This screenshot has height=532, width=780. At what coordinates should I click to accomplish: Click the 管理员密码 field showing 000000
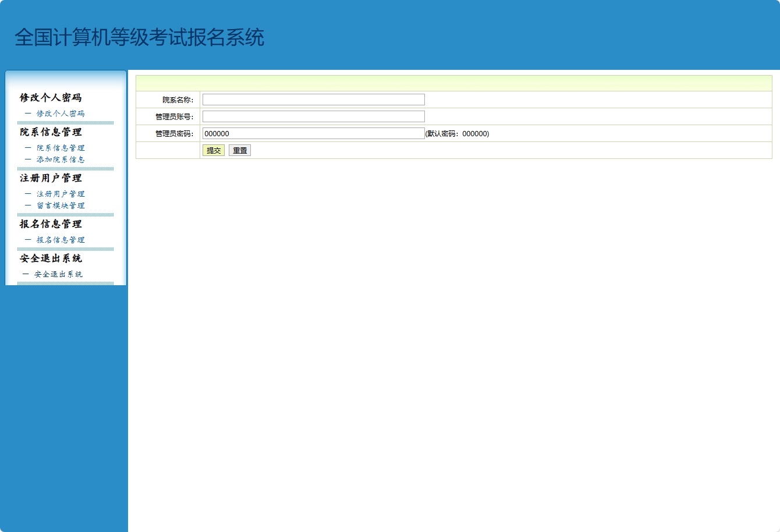[x=313, y=133]
